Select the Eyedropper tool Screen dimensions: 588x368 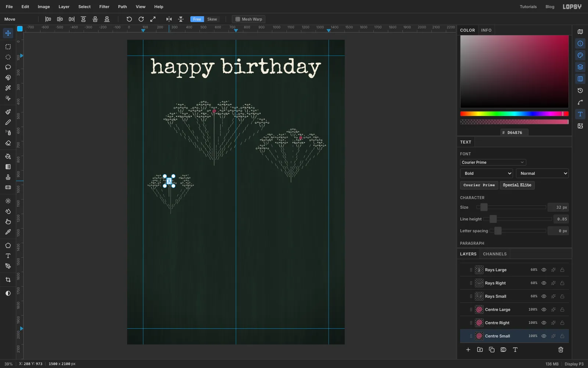(x=8, y=232)
